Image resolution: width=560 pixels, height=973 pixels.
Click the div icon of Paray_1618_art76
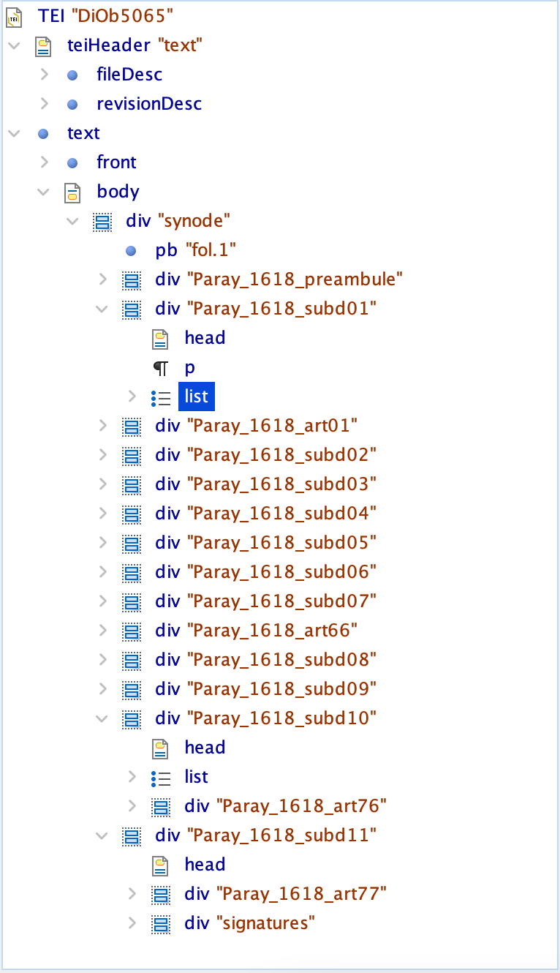click(x=160, y=806)
